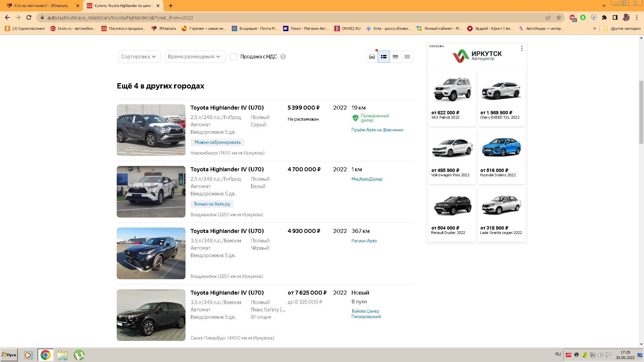Open the grey Highlander photo from Новосибирск
Viewport: 644px width, 362px height.
click(151, 130)
